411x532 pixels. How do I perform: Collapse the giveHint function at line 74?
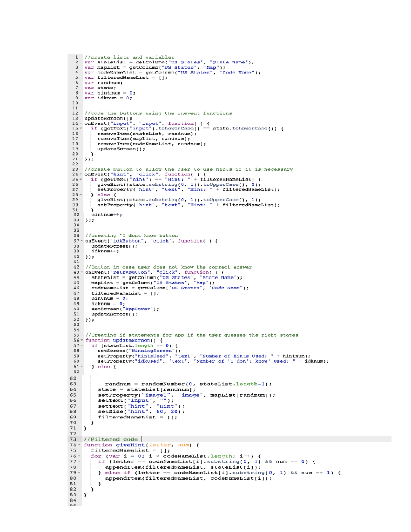79,445
